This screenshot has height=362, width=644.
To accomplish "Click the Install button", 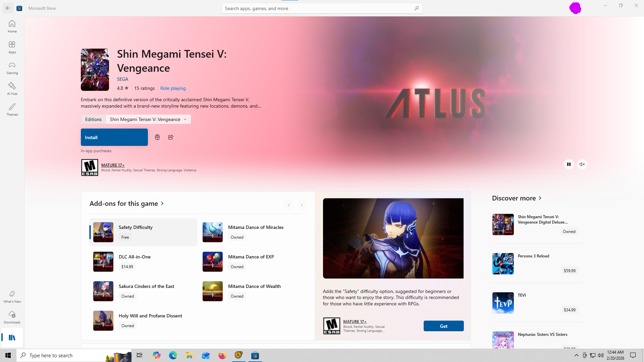I will pos(114,137).
